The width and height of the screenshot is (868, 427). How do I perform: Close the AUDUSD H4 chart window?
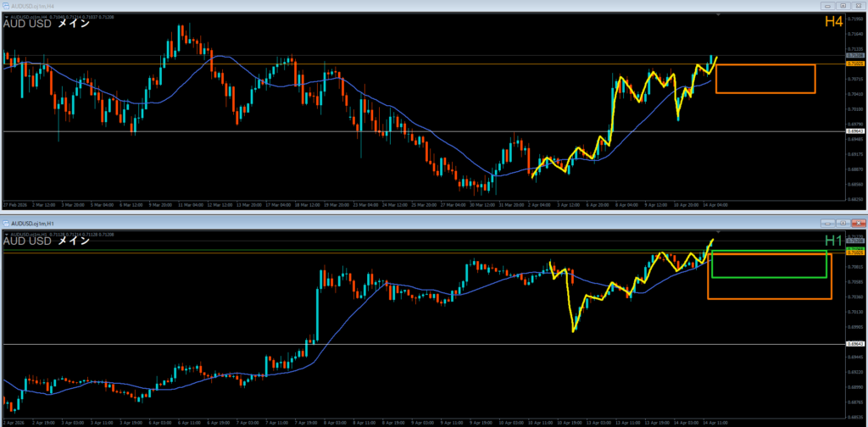coord(858,6)
